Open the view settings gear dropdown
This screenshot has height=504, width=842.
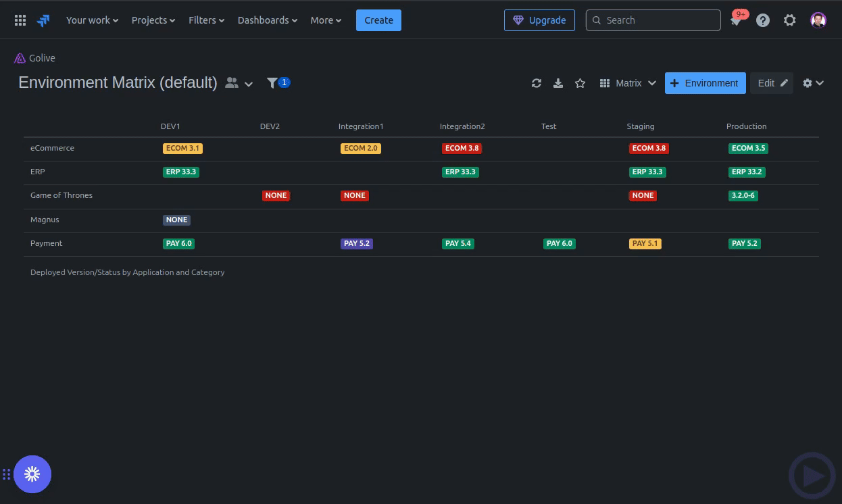812,83
